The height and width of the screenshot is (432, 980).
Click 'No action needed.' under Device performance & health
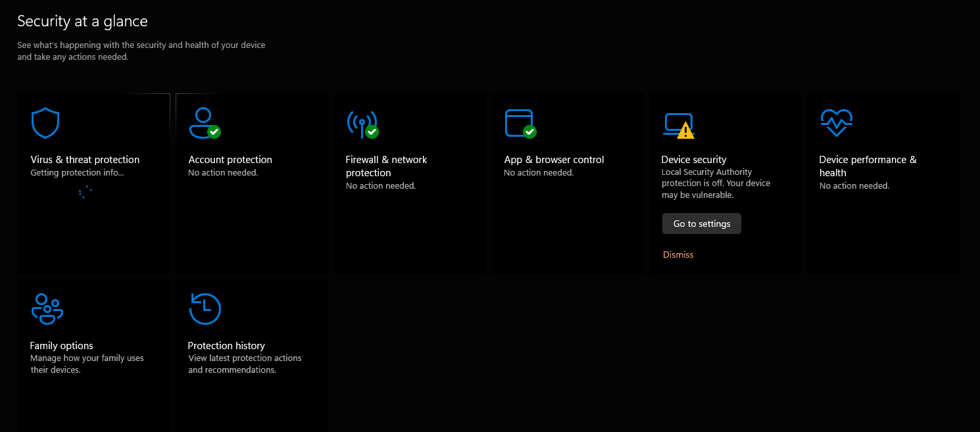pyautogui.click(x=854, y=186)
